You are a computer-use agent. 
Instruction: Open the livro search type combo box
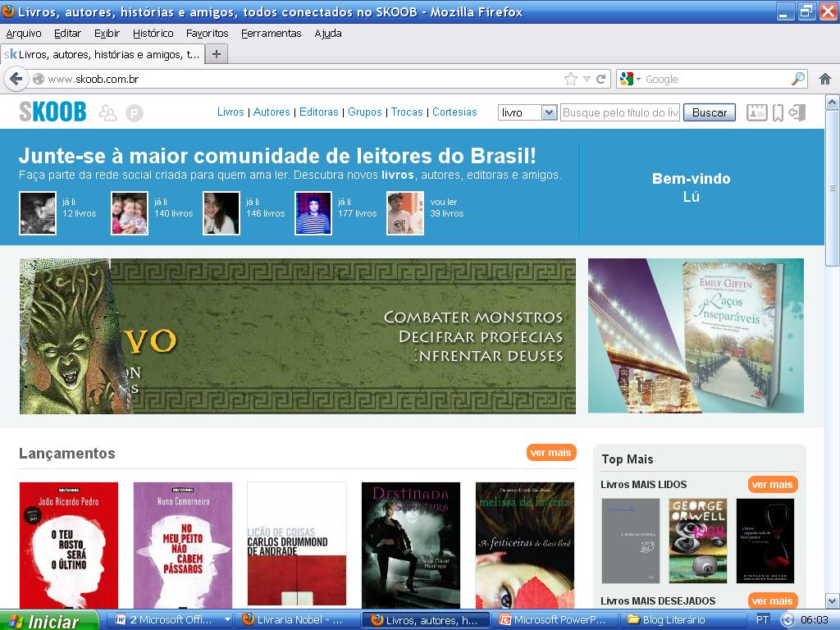tap(525, 112)
